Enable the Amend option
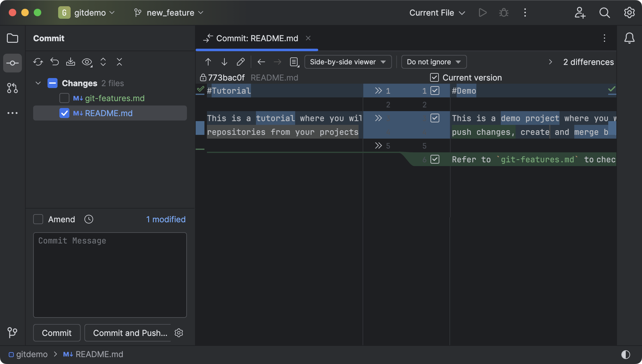The image size is (642, 364). coord(38,219)
